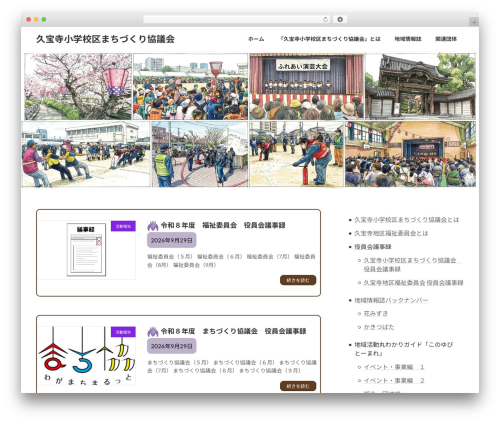Screen dimensions: 500x423
Task: Click the browser reload icon
Action: [325, 19]
